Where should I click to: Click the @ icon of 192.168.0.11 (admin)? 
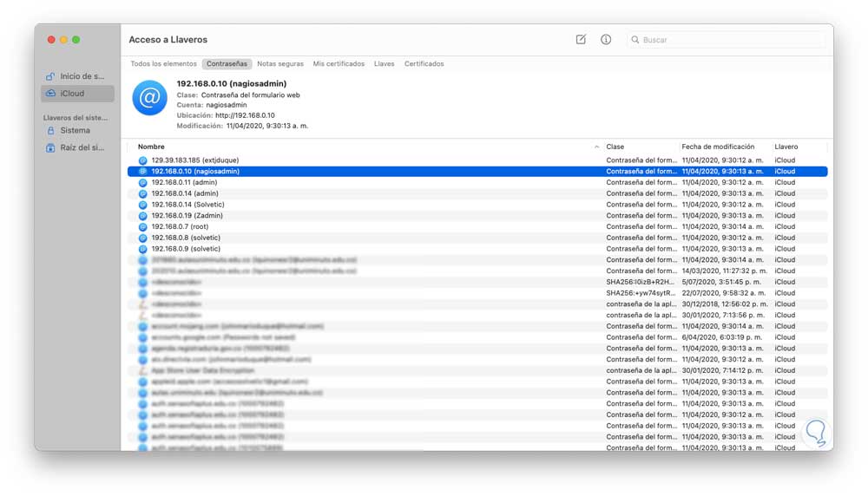coord(143,182)
